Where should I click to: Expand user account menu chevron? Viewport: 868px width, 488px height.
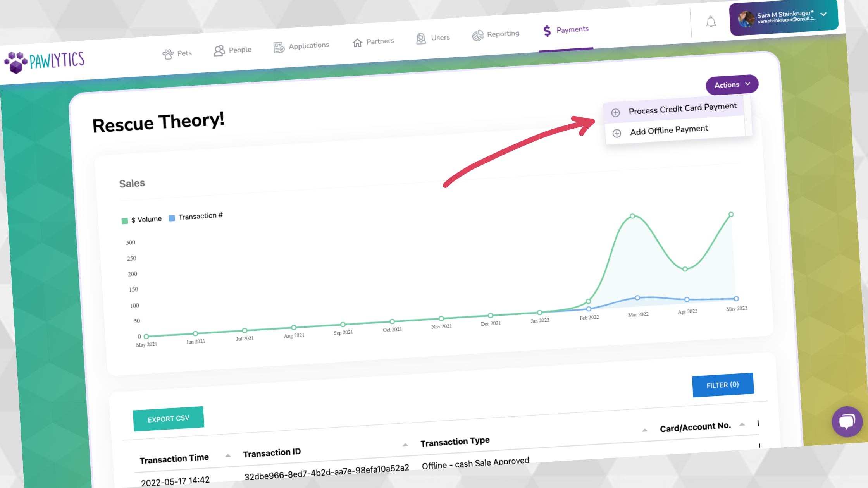click(x=823, y=14)
